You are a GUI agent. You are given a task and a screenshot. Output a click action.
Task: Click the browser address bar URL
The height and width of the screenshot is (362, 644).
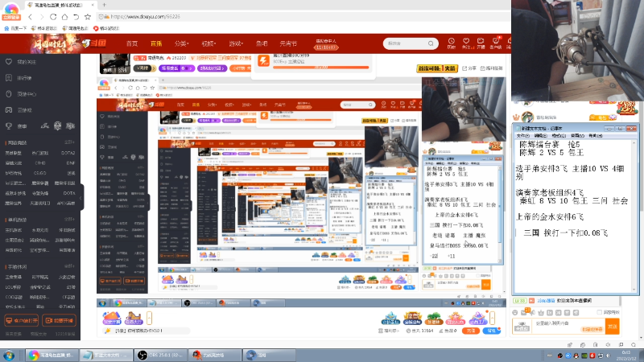[146, 17]
